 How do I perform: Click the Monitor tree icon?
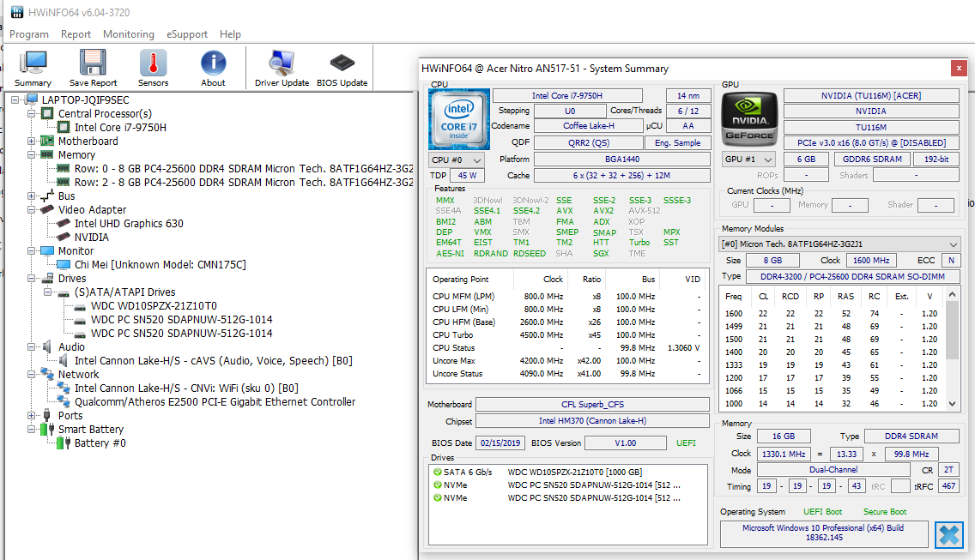47,250
